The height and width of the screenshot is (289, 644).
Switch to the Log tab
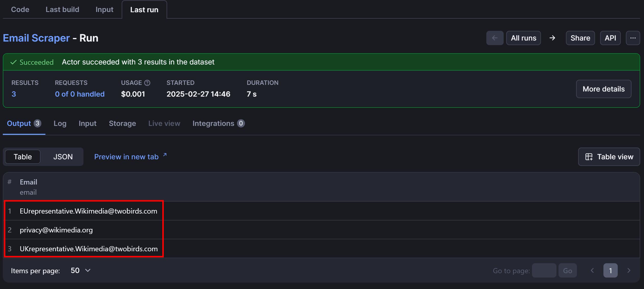pos(60,123)
